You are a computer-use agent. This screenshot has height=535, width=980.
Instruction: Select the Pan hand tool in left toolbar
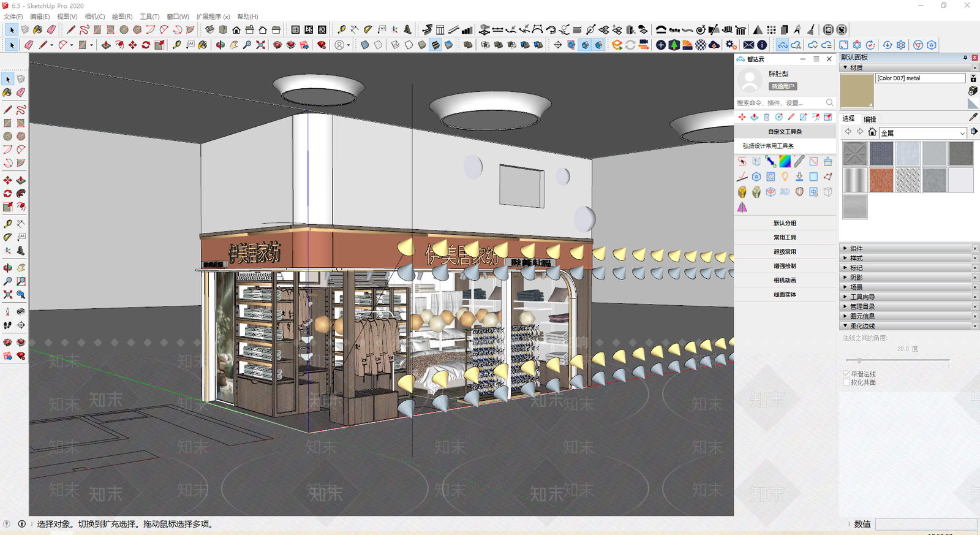[21, 268]
